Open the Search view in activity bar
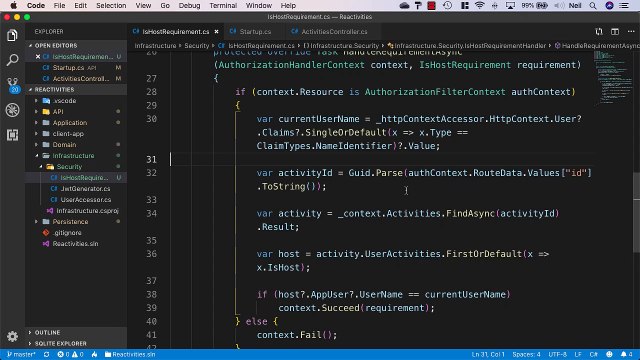This screenshot has width=640, height=360. 12,60
